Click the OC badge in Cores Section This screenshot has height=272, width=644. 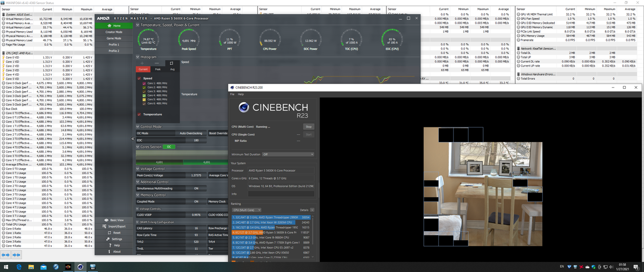pos(170,147)
